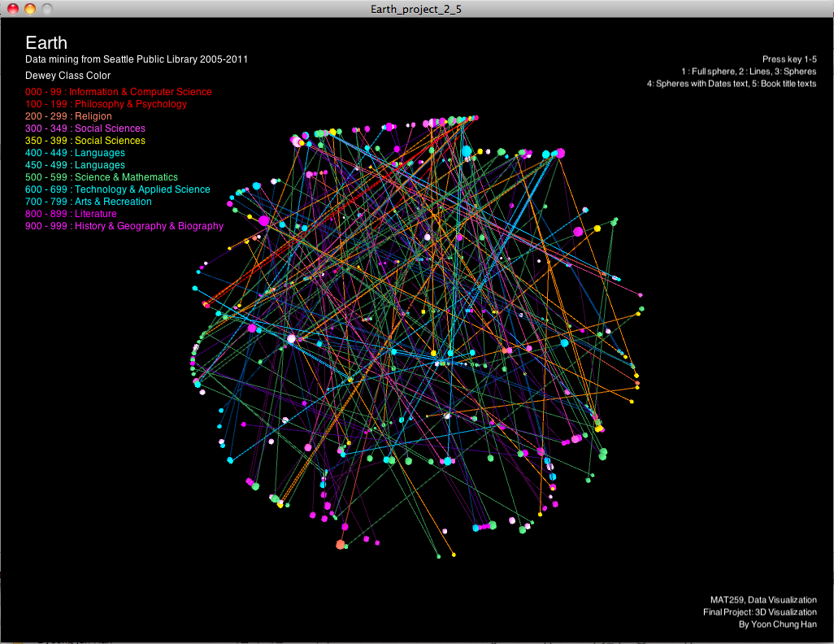This screenshot has width=834, height=644.
Task: Select the Philosophy & Psychology legend entry
Action: tap(106, 104)
